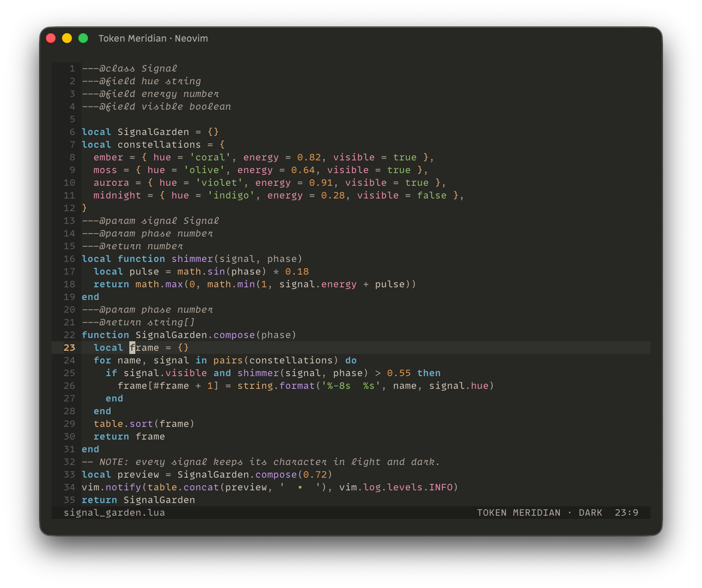Click the 'shimmer' function name on line 16
Viewport: 702px width, 588px height.
click(192, 259)
